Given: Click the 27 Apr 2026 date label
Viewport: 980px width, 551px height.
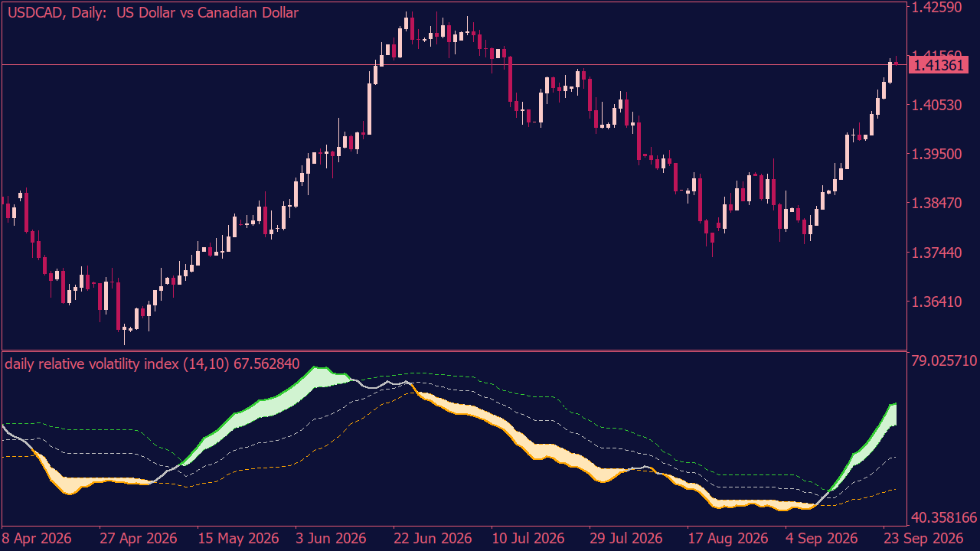Looking at the screenshot, I should pos(139,538).
